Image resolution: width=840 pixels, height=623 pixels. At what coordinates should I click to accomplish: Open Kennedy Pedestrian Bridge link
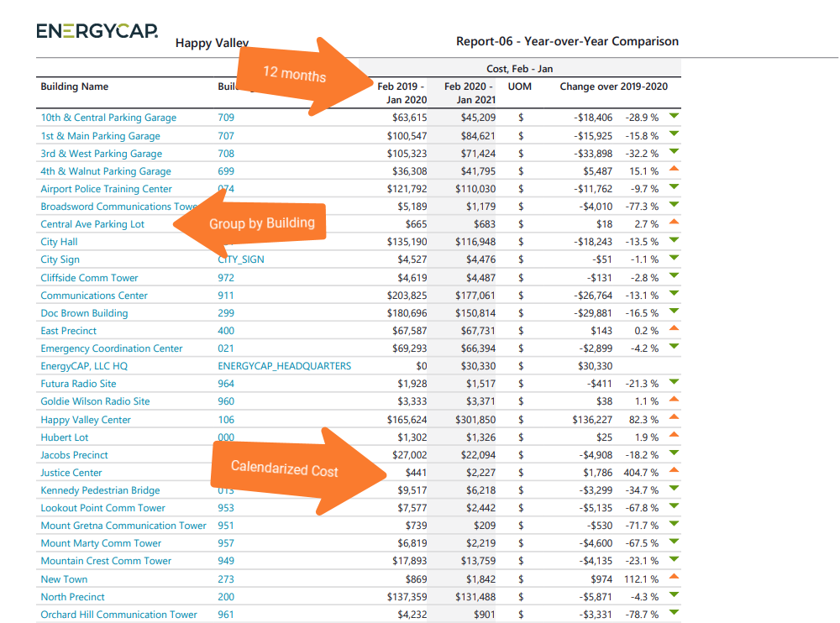(x=100, y=490)
